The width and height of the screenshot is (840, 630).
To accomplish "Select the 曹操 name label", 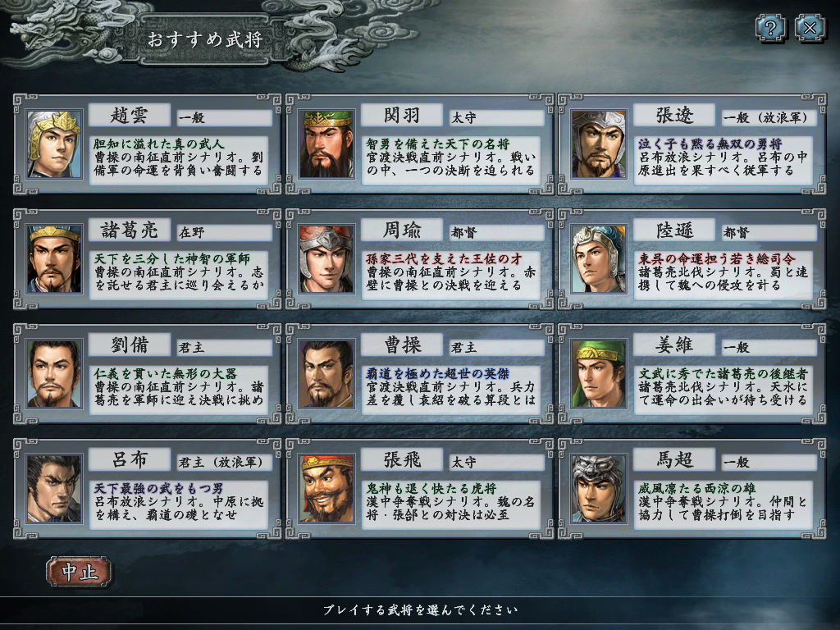I will [x=402, y=345].
